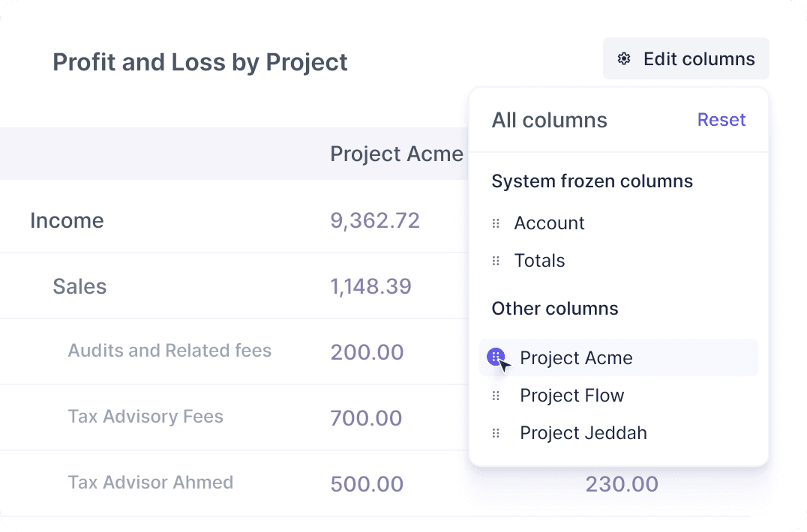
Task: Click the 200.00 value cell
Action: 367,352
